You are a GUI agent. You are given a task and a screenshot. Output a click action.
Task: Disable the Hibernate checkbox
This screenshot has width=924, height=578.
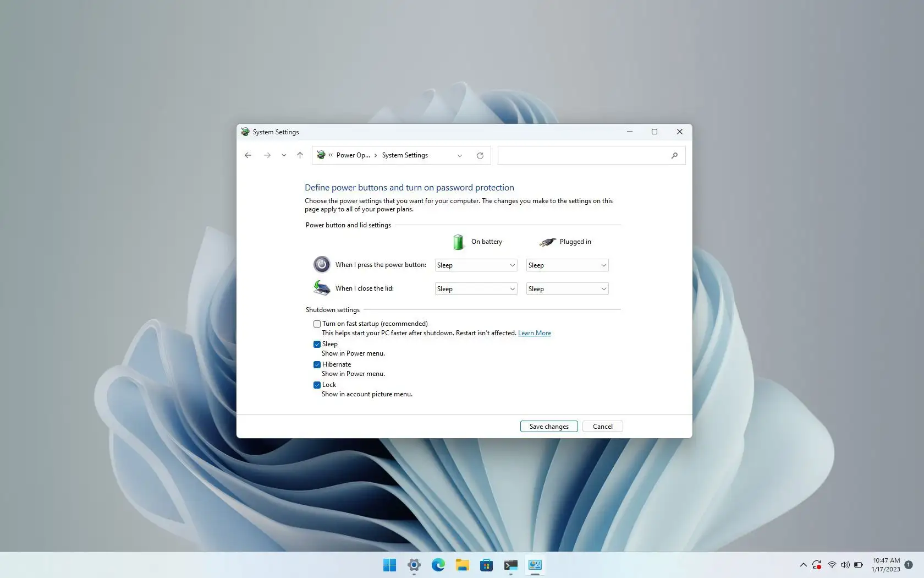pyautogui.click(x=317, y=364)
